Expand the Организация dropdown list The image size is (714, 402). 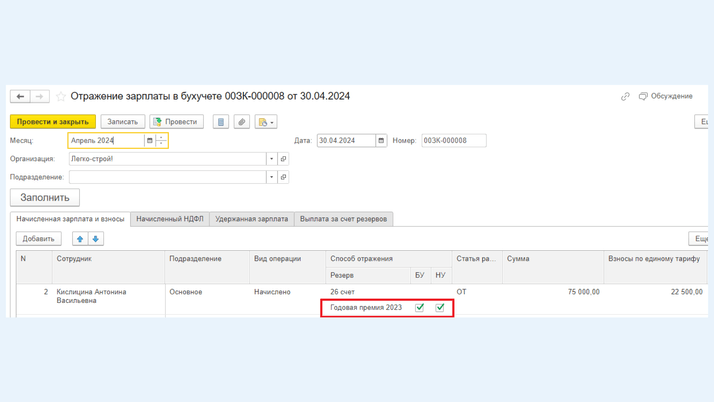click(x=271, y=159)
